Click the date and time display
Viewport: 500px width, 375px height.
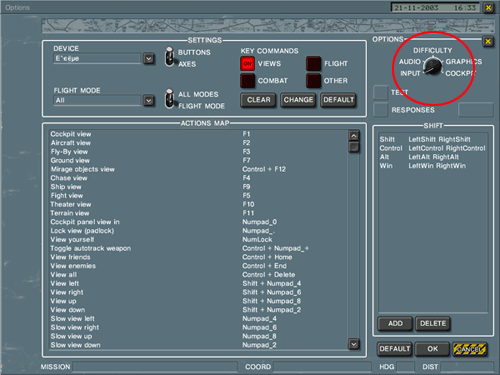click(435, 7)
